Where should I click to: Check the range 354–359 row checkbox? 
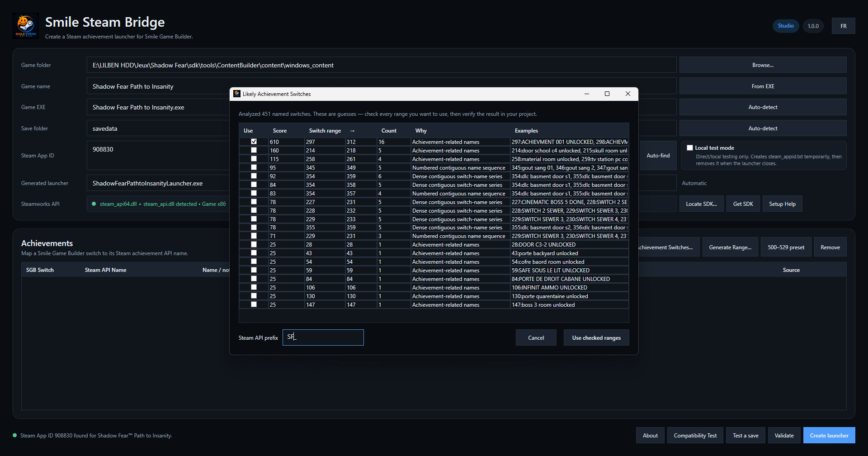point(254,176)
